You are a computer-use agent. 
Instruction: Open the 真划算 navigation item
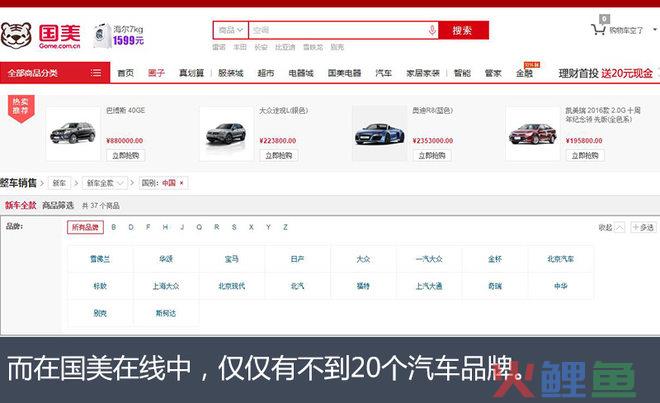[192, 73]
